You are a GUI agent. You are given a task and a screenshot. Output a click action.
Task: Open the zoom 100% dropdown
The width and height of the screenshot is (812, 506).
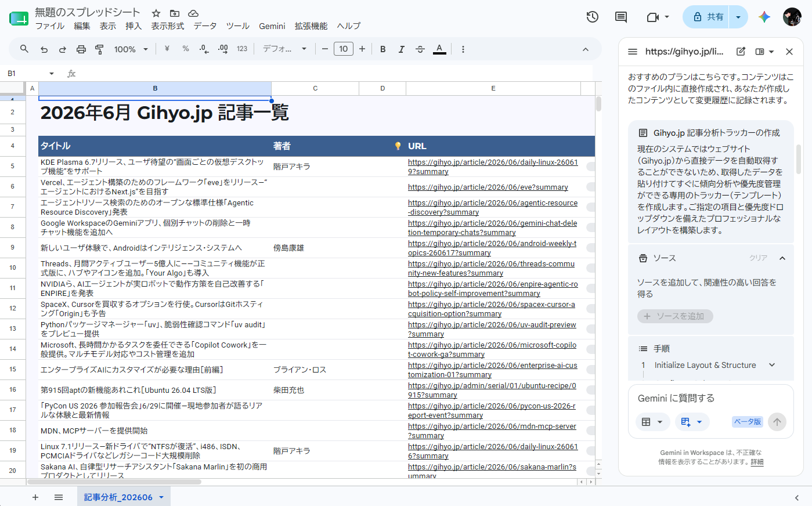coord(131,49)
